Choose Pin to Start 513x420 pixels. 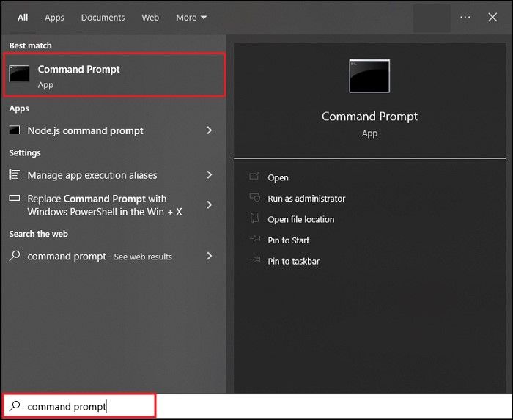pyautogui.click(x=288, y=240)
